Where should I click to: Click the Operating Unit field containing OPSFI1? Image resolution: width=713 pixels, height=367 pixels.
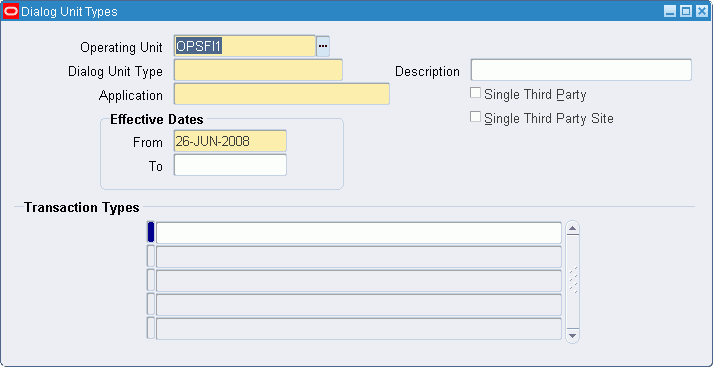pyautogui.click(x=245, y=46)
